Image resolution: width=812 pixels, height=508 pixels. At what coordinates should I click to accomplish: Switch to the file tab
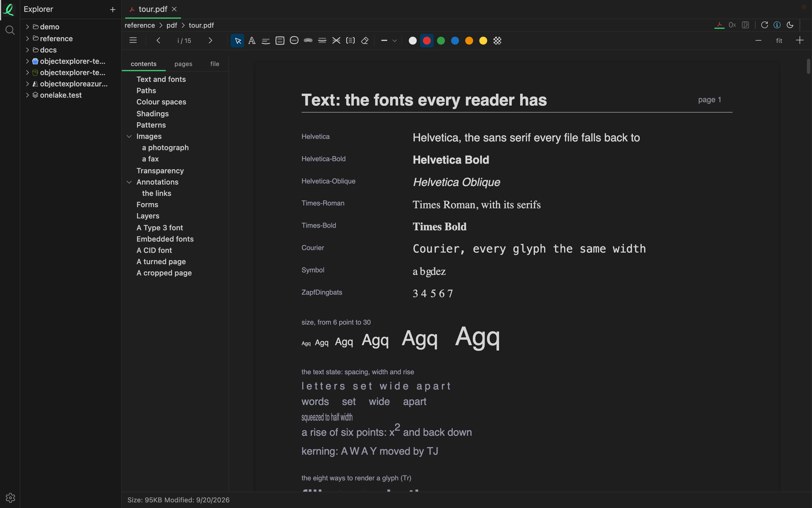click(x=215, y=64)
